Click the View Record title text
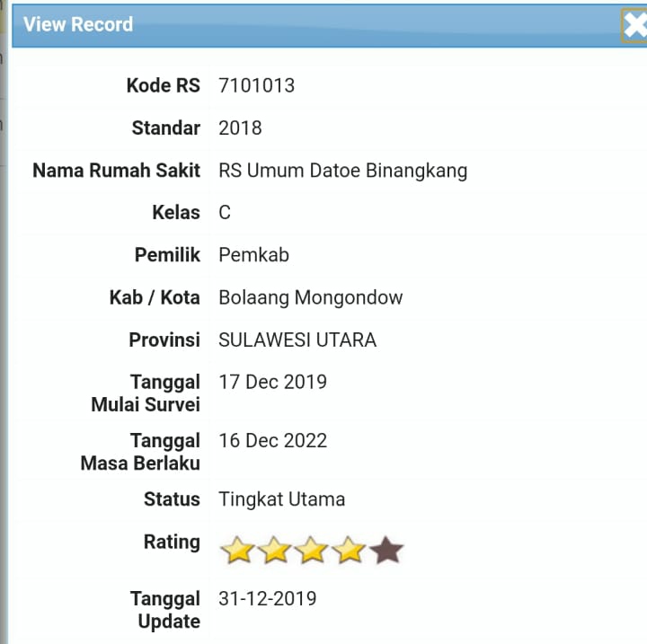647x644 pixels. pos(78,24)
